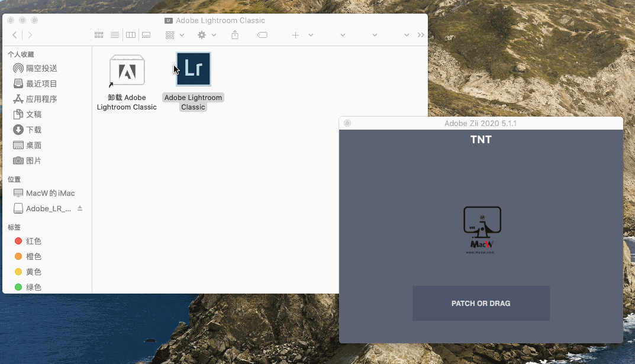Open 最近项目 in the sidebar
Image resolution: width=635 pixels, height=364 pixels.
click(36, 83)
